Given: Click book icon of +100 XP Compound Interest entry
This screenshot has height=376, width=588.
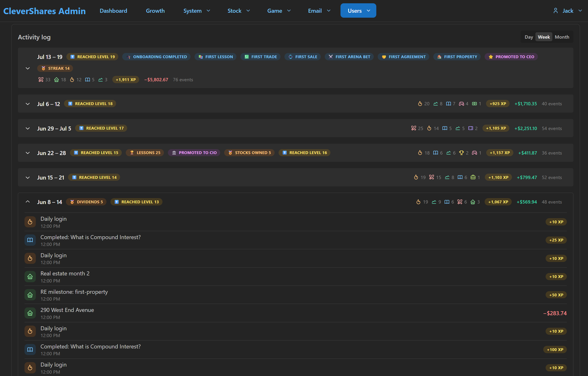Looking at the screenshot, I should 30,350.
